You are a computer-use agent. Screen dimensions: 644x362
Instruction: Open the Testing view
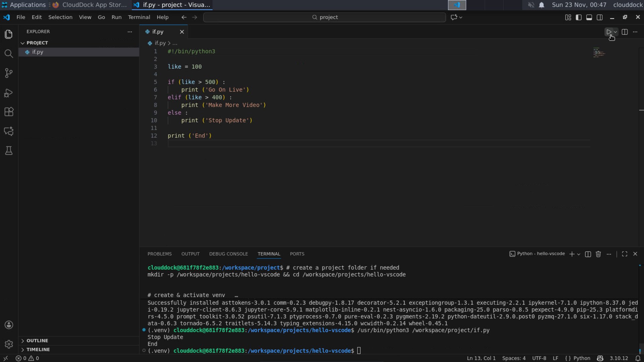click(8, 150)
